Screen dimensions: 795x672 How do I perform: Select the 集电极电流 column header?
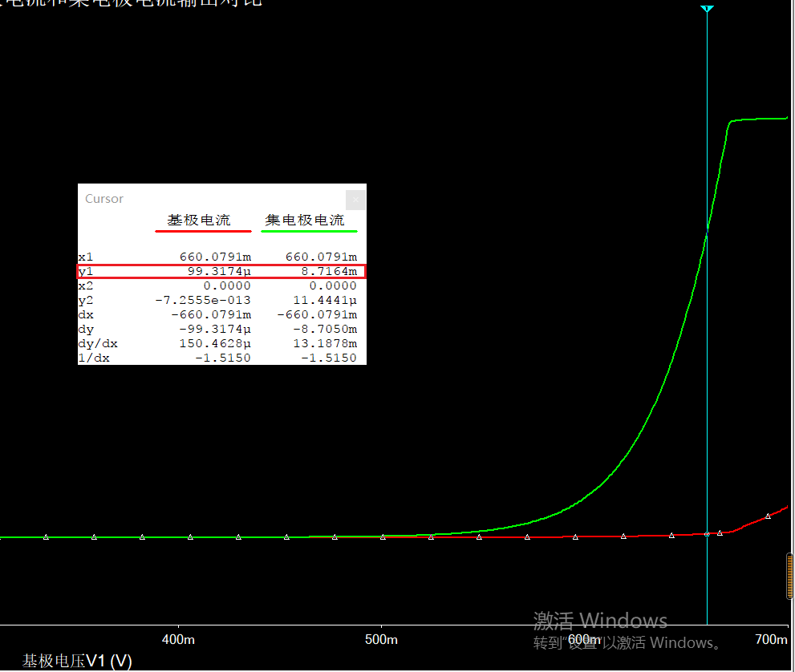pos(305,220)
